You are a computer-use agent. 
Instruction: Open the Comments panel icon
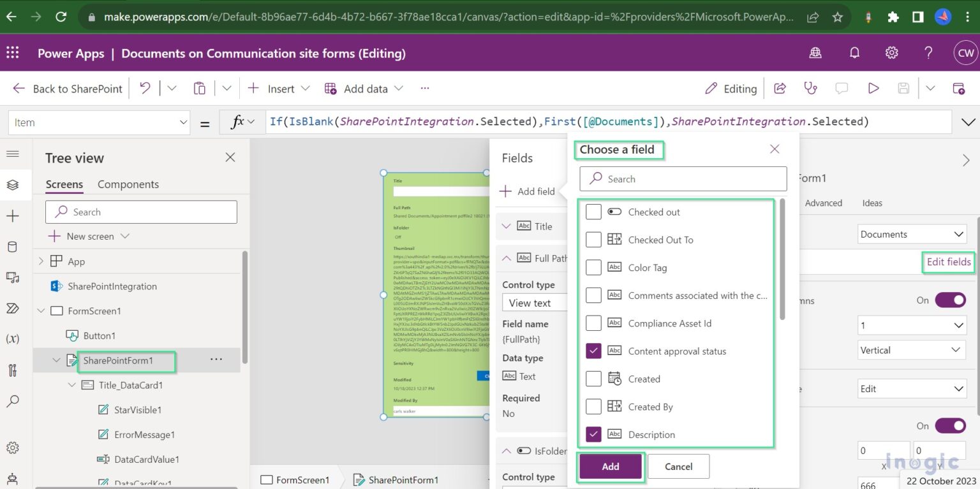842,89
